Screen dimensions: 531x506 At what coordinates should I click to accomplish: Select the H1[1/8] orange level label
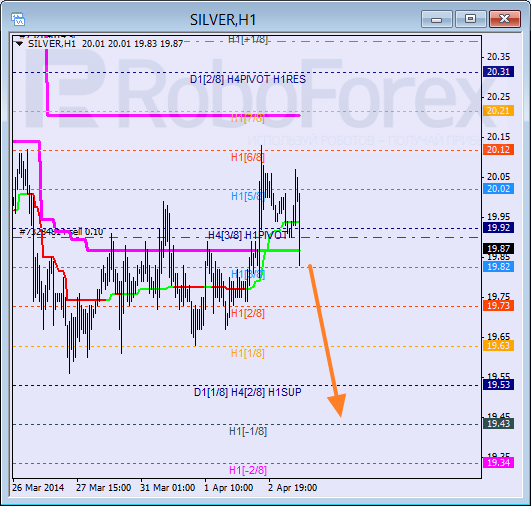tap(248, 353)
